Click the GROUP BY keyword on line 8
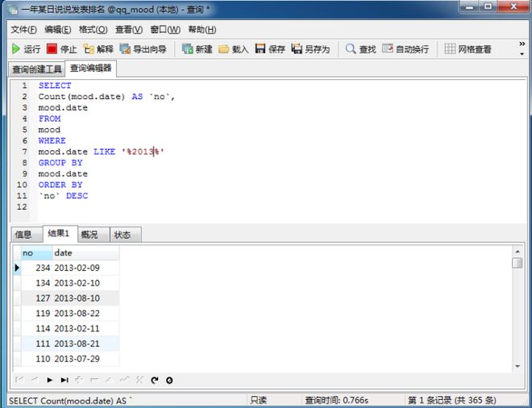This screenshot has height=408, width=532. pyautogui.click(x=60, y=163)
